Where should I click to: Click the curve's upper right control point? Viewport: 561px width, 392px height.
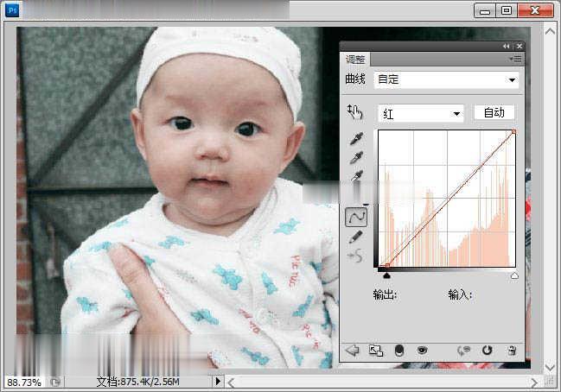click(513, 132)
